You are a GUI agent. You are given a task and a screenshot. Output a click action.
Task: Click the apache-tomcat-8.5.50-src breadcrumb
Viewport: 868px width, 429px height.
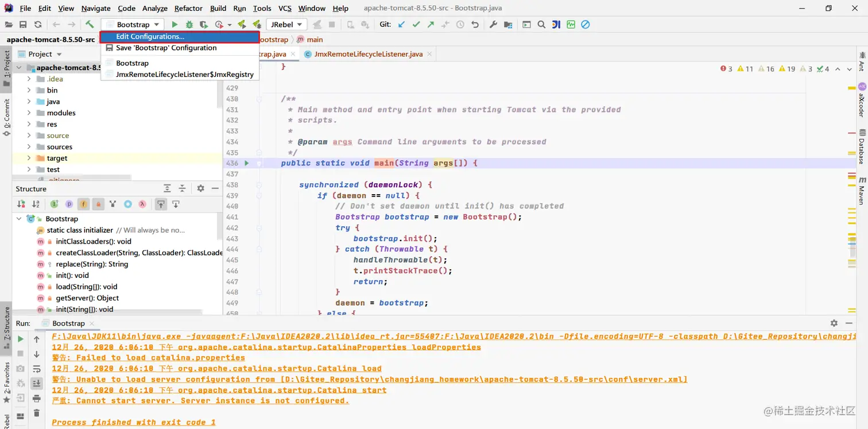pos(51,40)
